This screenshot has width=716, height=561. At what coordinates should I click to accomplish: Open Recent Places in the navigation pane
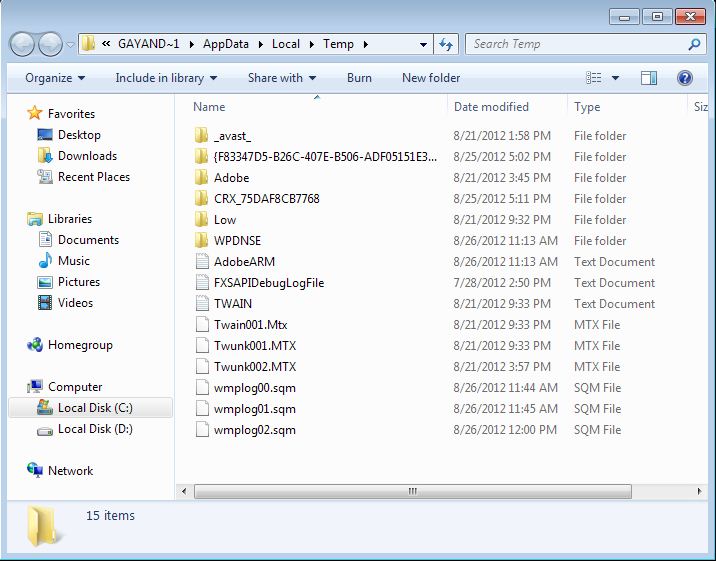(94, 177)
